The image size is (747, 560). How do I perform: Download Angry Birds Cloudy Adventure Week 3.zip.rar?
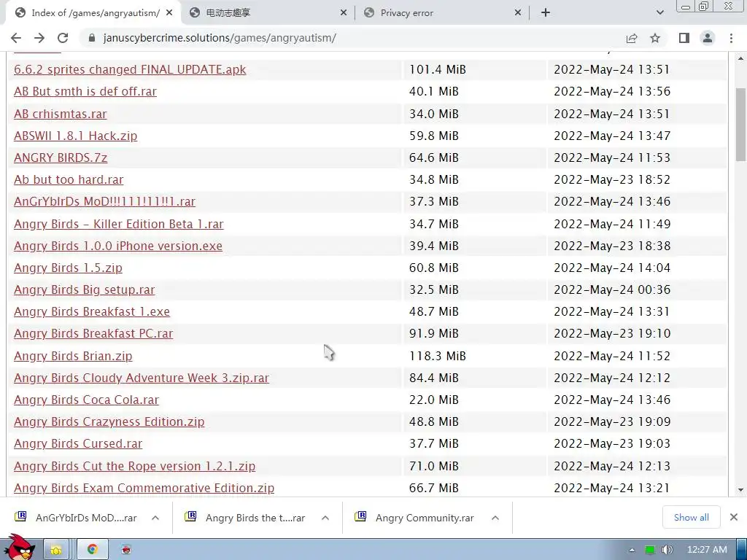[142, 378]
